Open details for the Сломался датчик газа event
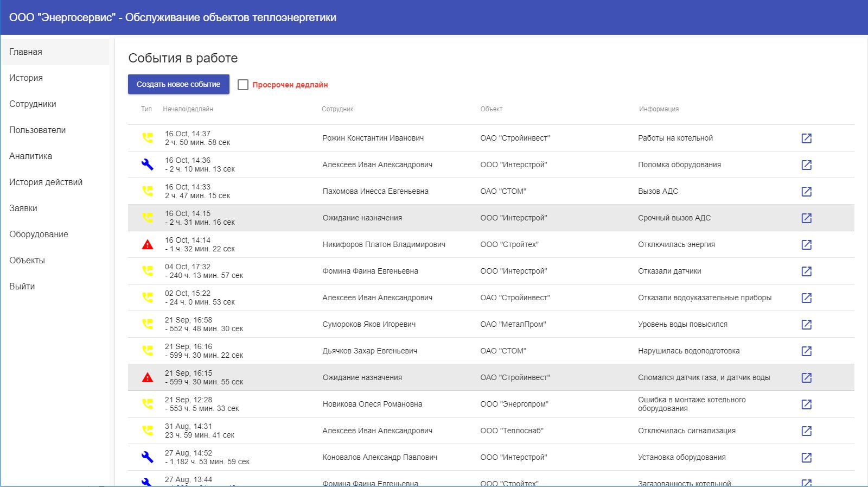The width and height of the screenshot is (868, 487). [x=807, y=378]
